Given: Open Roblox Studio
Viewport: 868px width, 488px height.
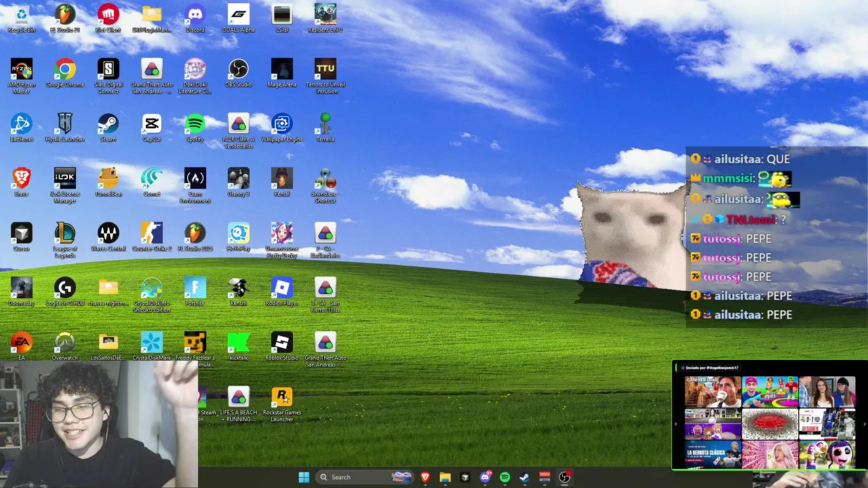Looking at the screenshot, I should coord(281,346).
